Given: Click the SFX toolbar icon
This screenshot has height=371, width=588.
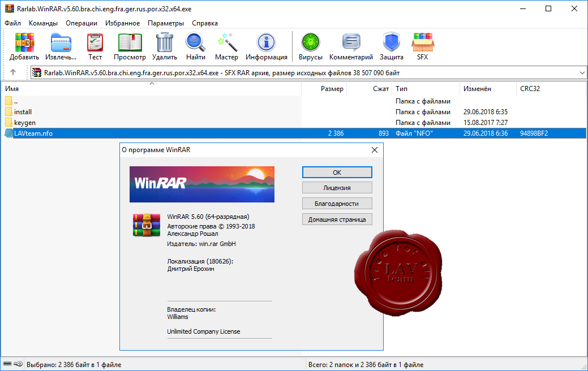Looking at the screenshot, I should click(423, 42).
